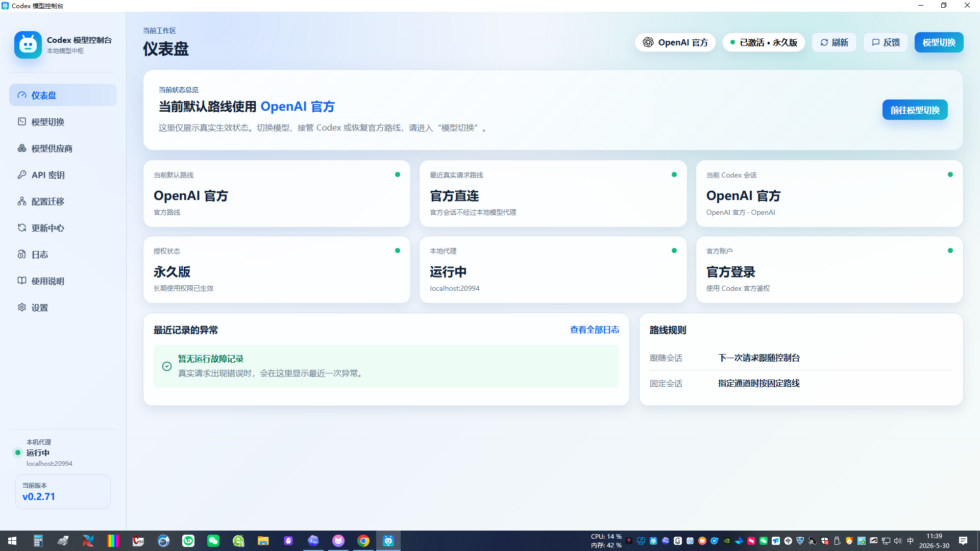Image resolution: width=980 pixels, height=551 pixels.
Task: Click the green dot on 本地代理 card
Action: click(x=674, y=251)
